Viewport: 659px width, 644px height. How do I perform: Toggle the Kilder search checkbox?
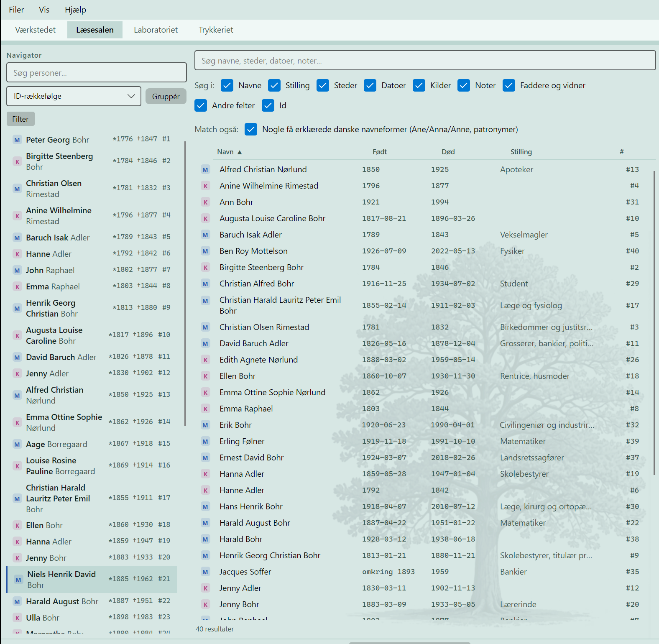[419, 85]
